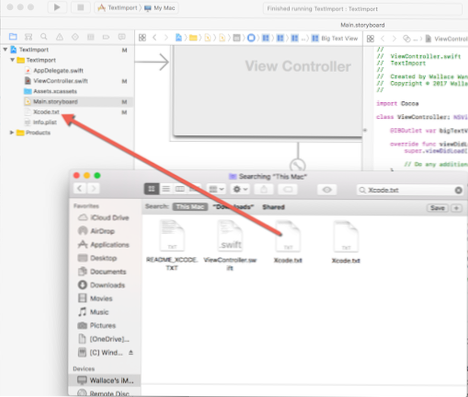The image size is (468, 397).
Task: Click the Finder Quick Look eye button
Action: [x=327, y=189]
